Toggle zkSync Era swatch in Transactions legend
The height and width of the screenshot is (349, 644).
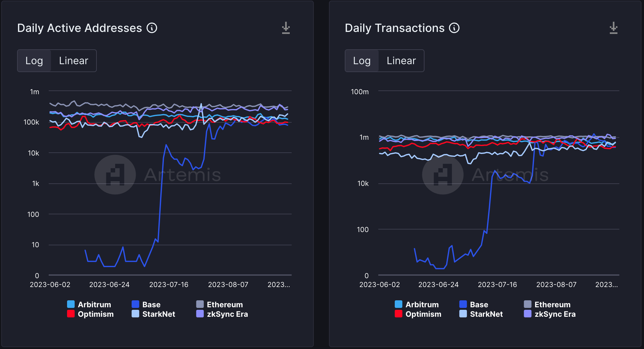pos(528,314)
